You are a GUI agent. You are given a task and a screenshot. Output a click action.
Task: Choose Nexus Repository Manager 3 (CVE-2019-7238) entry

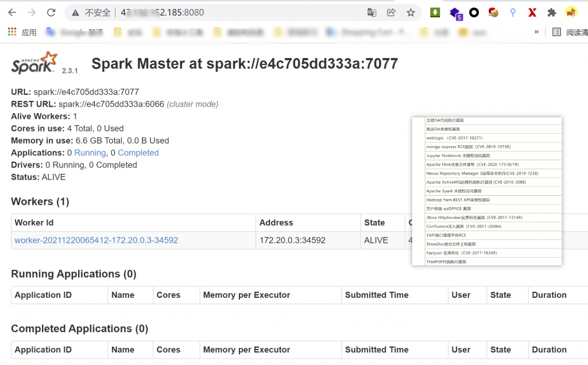click(493, 173)
